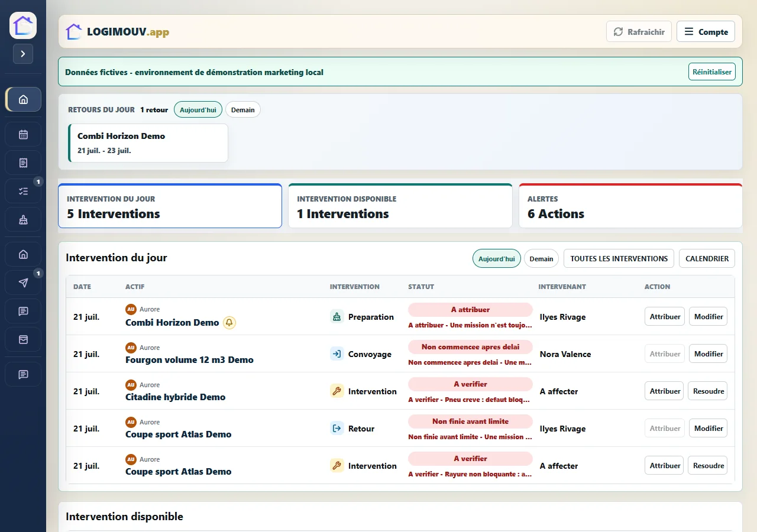The image size is (757, 532).
Task: Click Modifier for Combi Horizon Demo
Action: (x=709, y=316)
